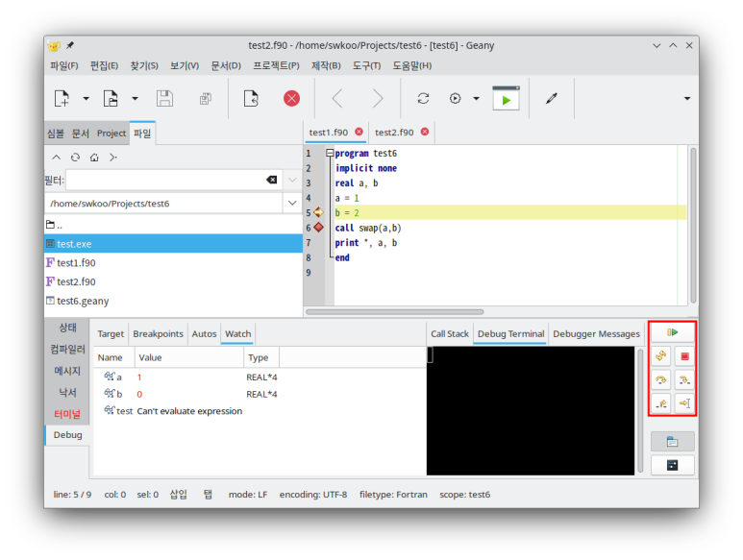Run the program with green play icon

tap(507, 99)
